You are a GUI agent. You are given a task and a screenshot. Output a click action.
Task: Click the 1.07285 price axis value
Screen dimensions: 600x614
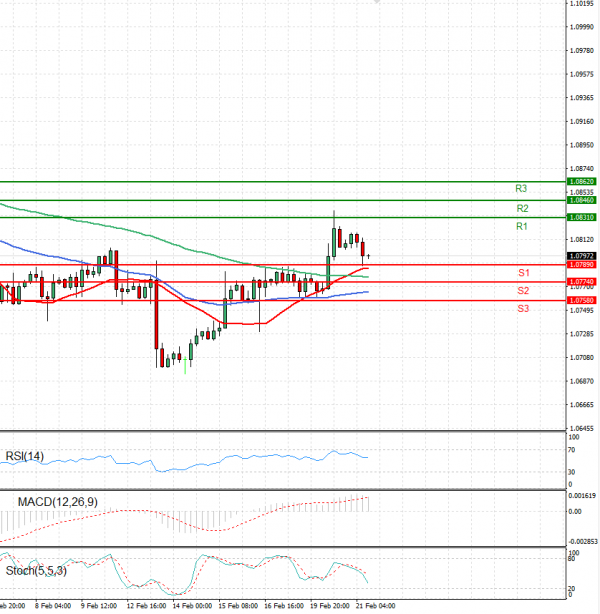tap(582, 334)
